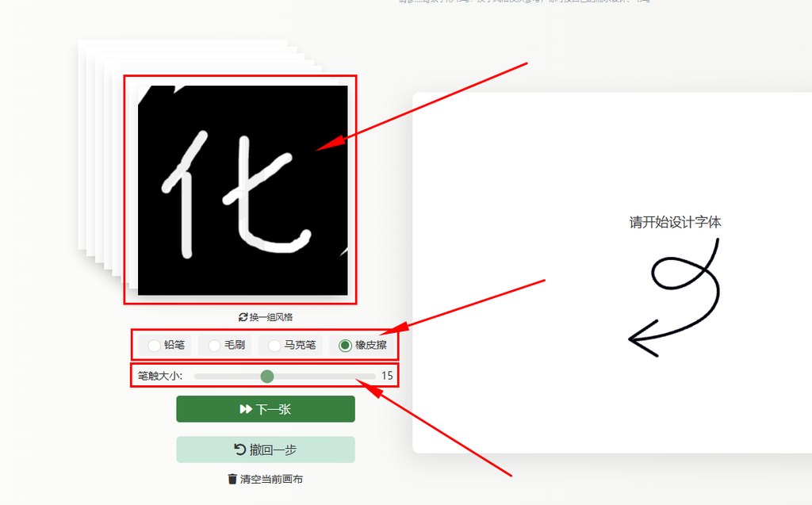Image resolution: width=812 pixels, height=505 pixels.
Task: Click the curly arrow illustration on the canvas
Action: pyautogui.click(x=674, y=297)
